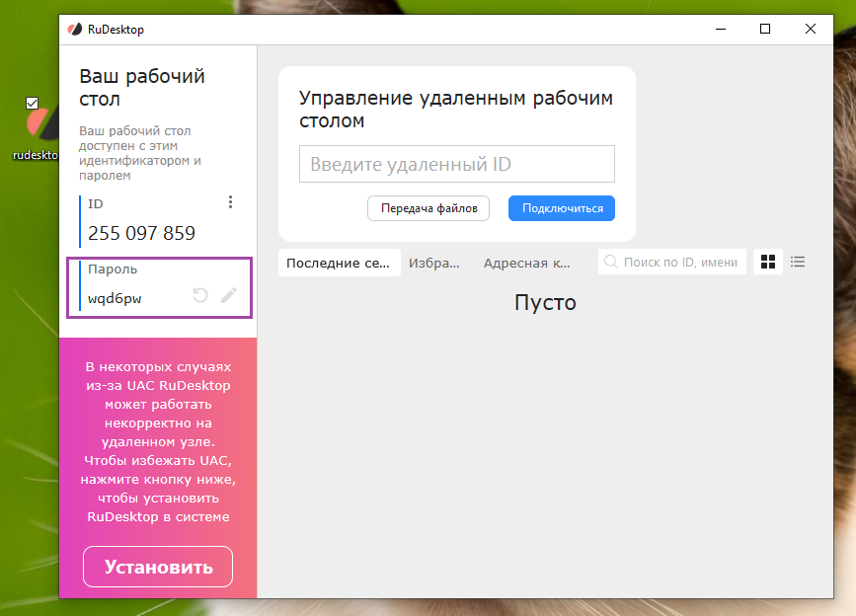
Task: Click the Пусто placeholder text
Action: click(545, 302)
